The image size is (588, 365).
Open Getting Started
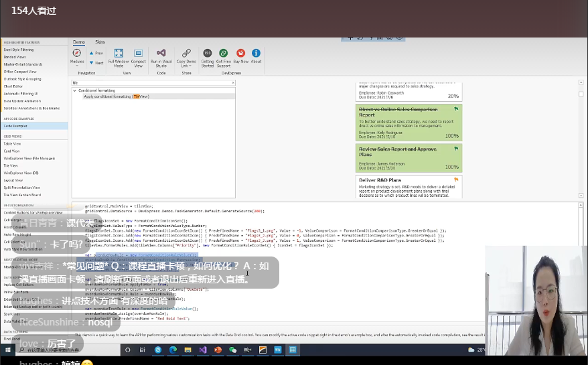(208, 58)
